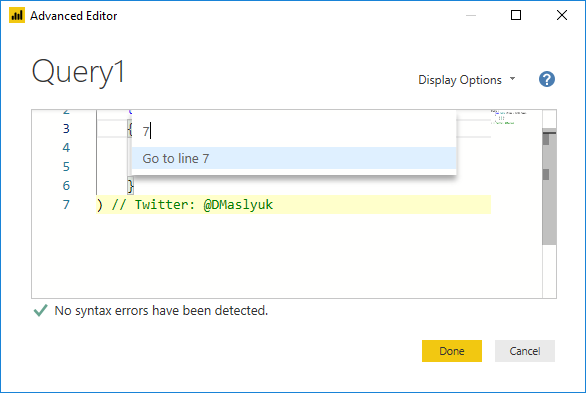Click line number 4 in gutter

pos(66,148)
